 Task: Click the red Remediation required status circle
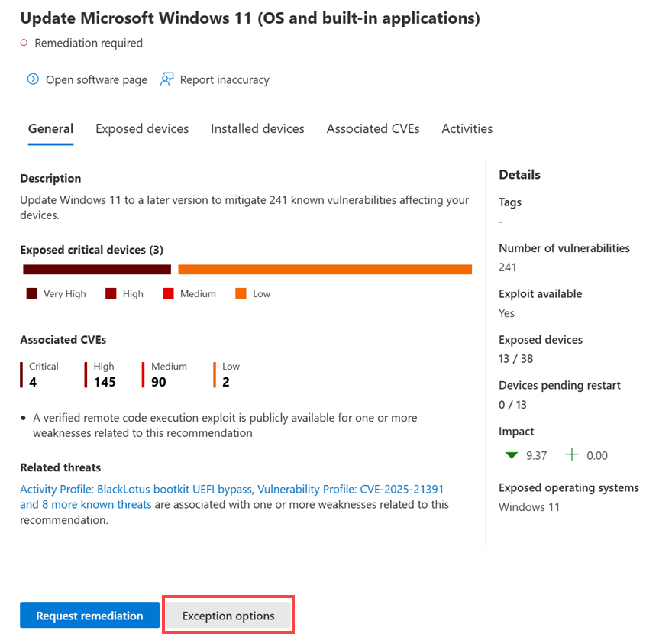pos(24,43)
